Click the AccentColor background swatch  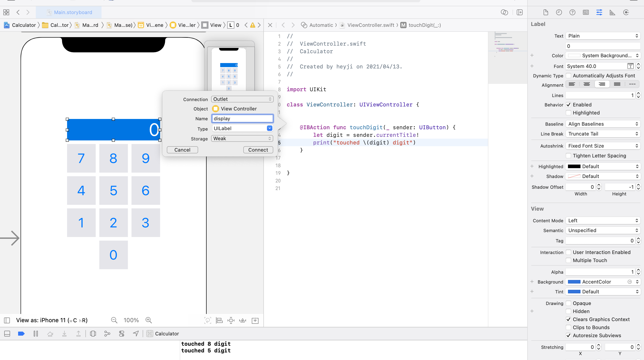tap(574, 282)
